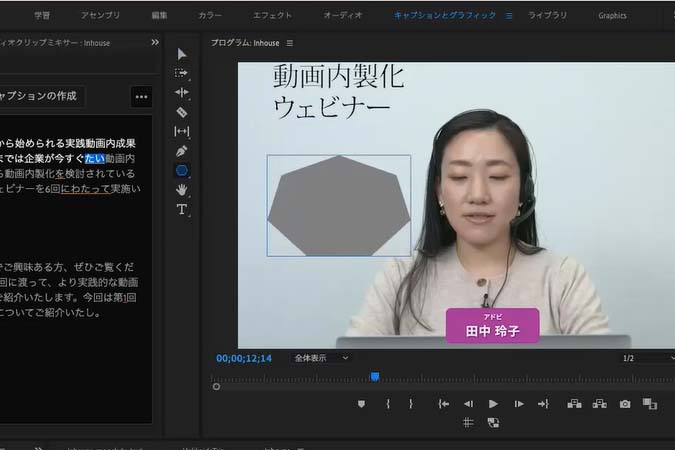Screen dimensions: 675x450
Task: Click the 動画内製化 ウェビナー title text
Action: click(x=339, y=92)
